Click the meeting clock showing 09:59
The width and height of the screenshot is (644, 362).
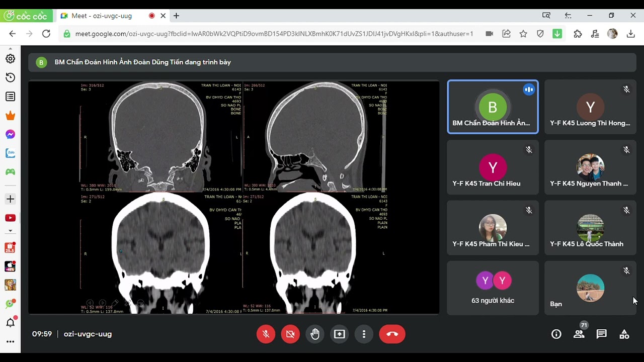point(42,334)
